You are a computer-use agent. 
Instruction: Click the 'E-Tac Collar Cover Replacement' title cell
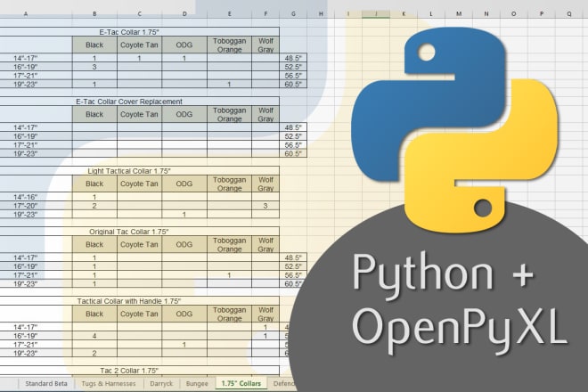tap(140, 102)
